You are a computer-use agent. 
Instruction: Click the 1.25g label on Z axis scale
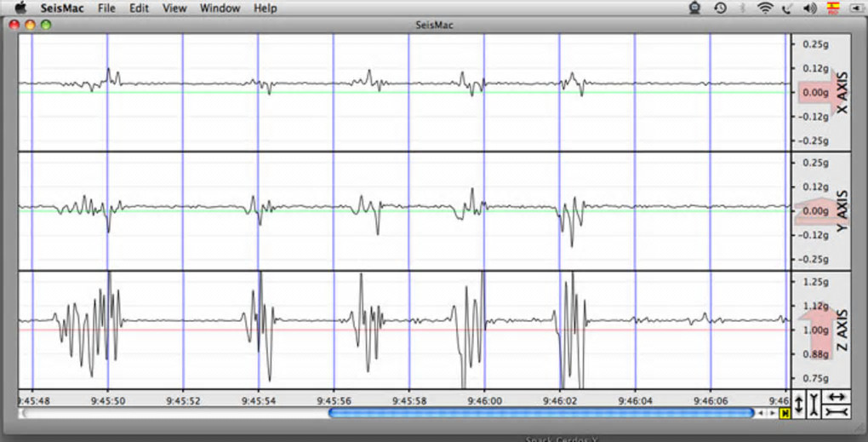coord(815,282)
